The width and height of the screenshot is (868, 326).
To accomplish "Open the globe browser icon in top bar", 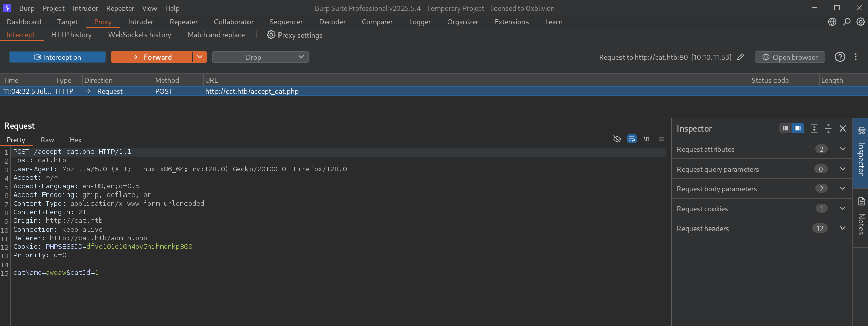I will point(832,22).
